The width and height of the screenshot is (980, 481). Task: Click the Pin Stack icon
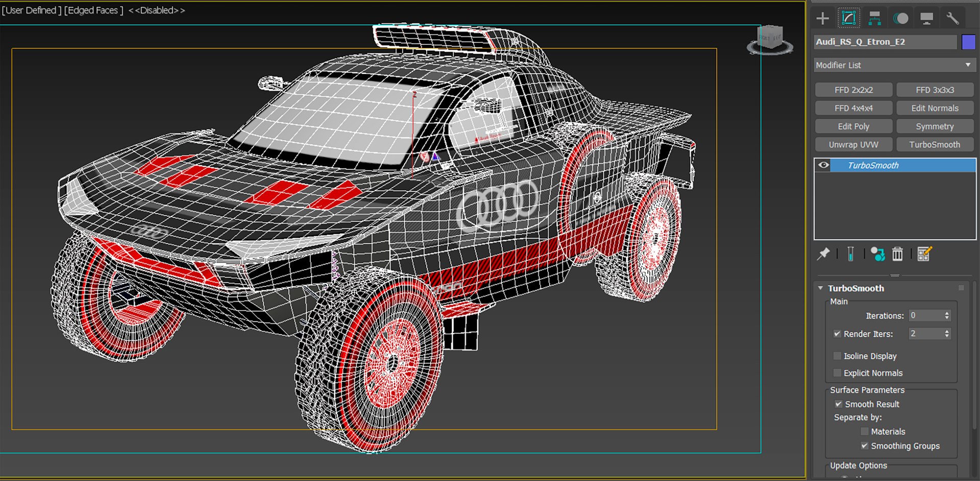pyautogui.click(x=823, y=254)
